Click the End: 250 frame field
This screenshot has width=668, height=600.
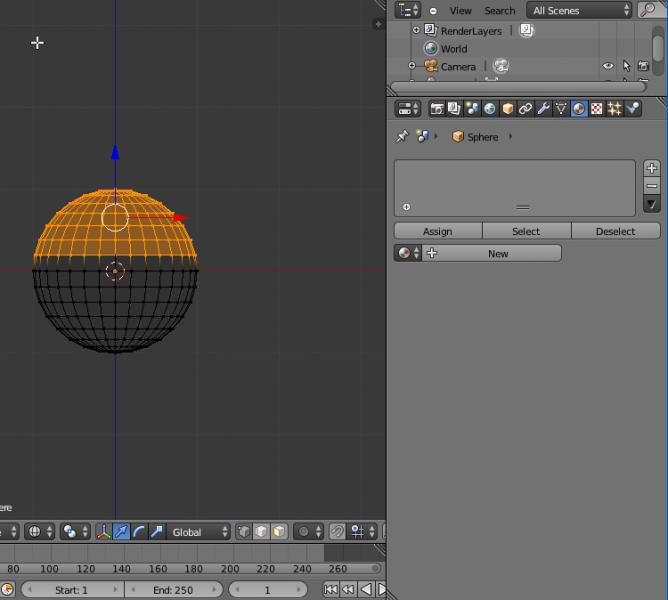[174, 590]
